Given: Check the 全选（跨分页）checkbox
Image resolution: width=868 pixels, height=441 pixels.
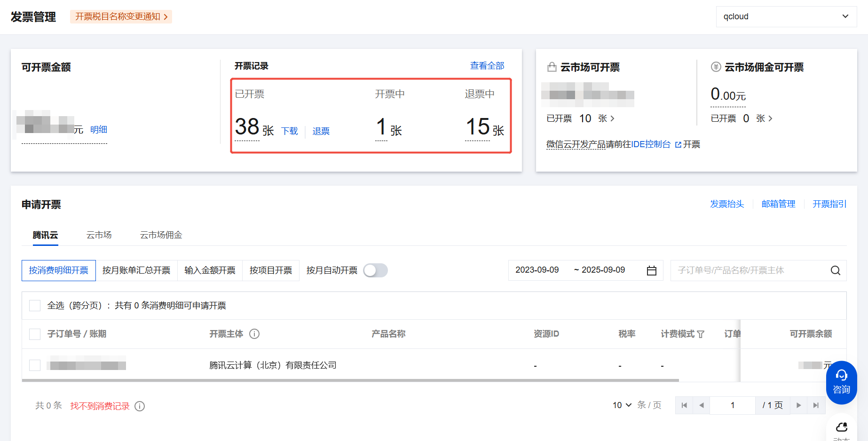Looking at the screenshot, I should [x=35, y=306].
